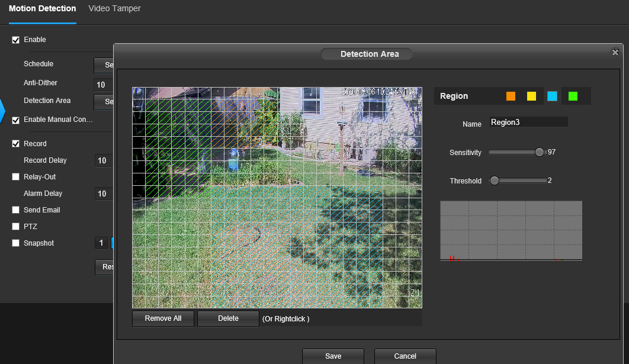Click the Detection Area dialog title

pos(370,54)
